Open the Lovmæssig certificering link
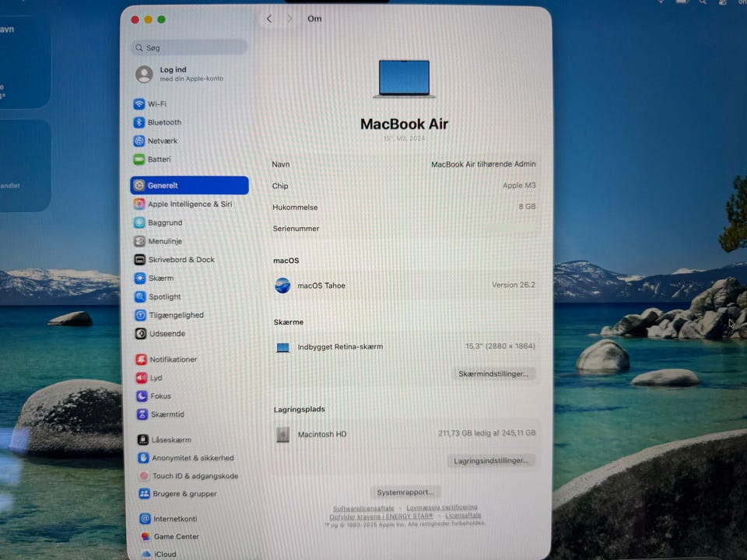The height and width of the screenshot is (560, 747). 442,507
